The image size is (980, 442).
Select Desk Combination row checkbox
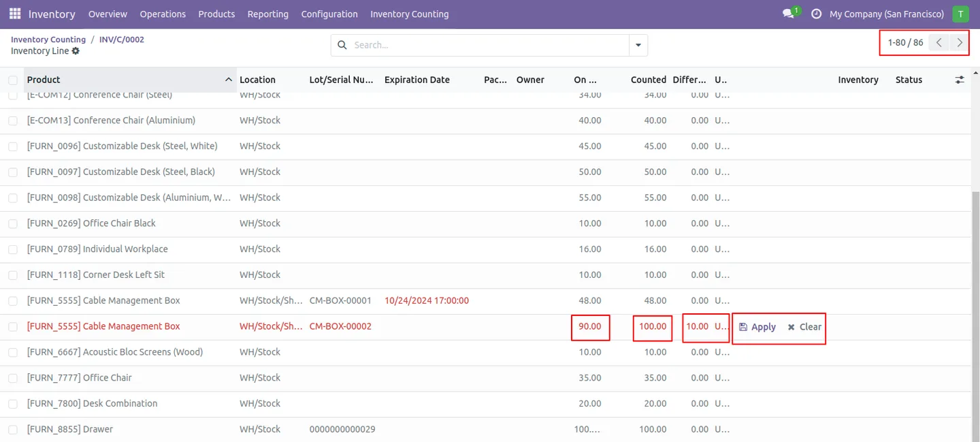(13, 404)
